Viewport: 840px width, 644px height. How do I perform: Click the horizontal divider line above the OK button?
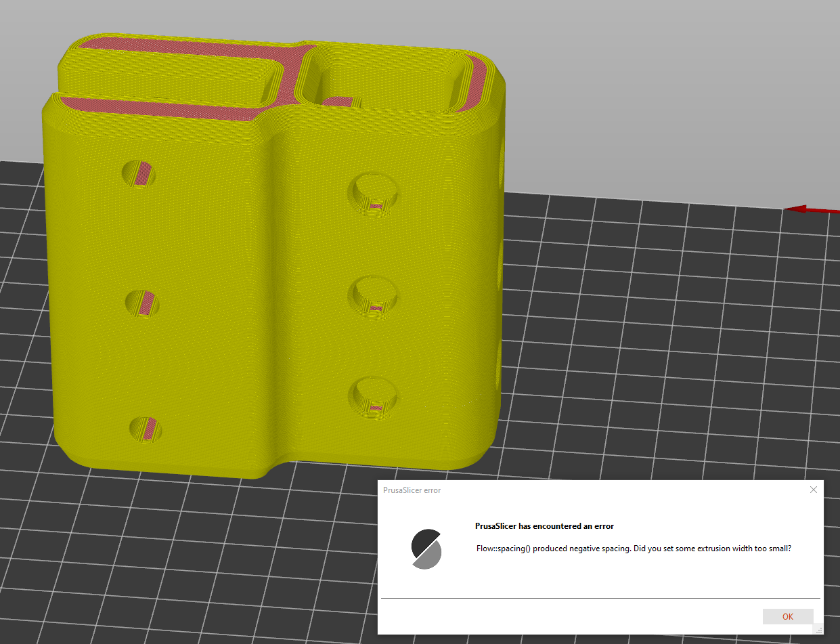600,599
